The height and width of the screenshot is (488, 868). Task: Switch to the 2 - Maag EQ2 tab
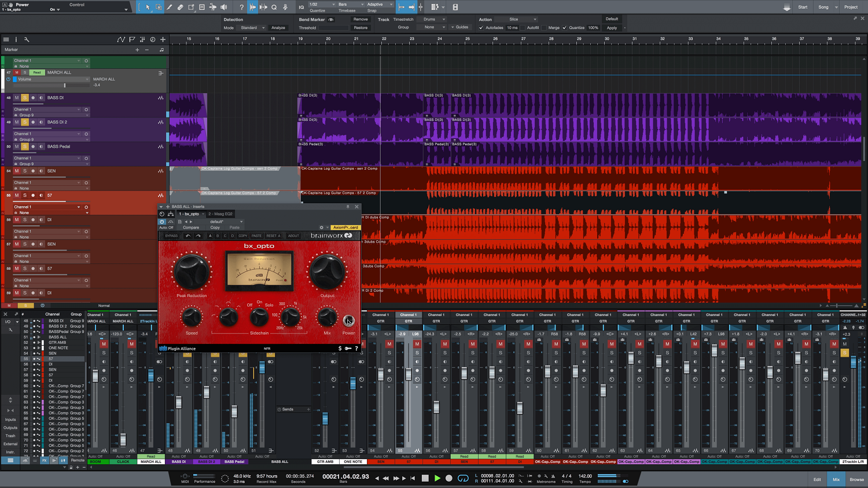[220, 214]
